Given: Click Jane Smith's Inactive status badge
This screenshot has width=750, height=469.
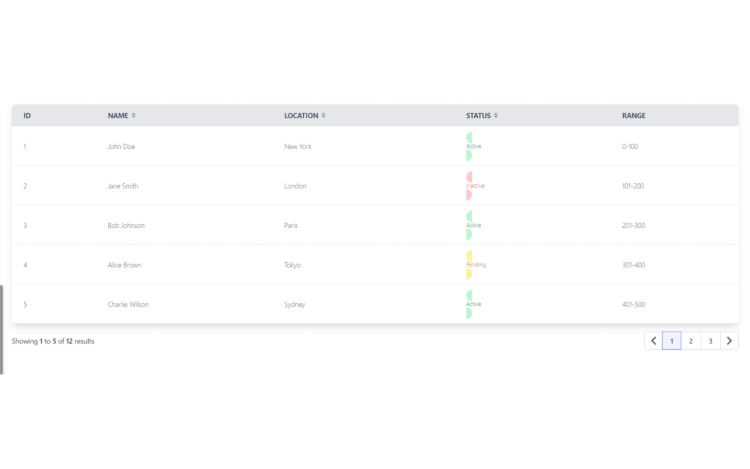Looking at the screenshot, I should [475, 186].
